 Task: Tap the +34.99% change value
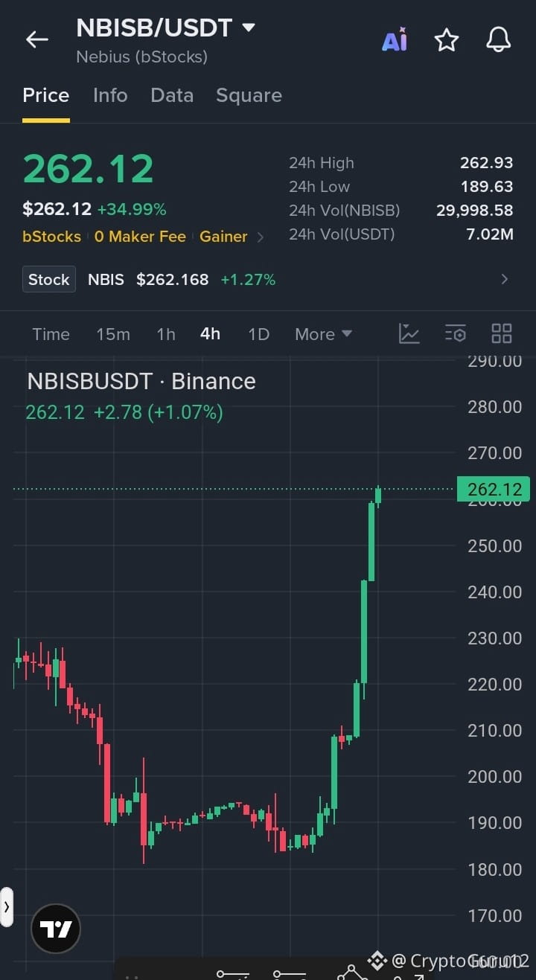coord(132,210)
